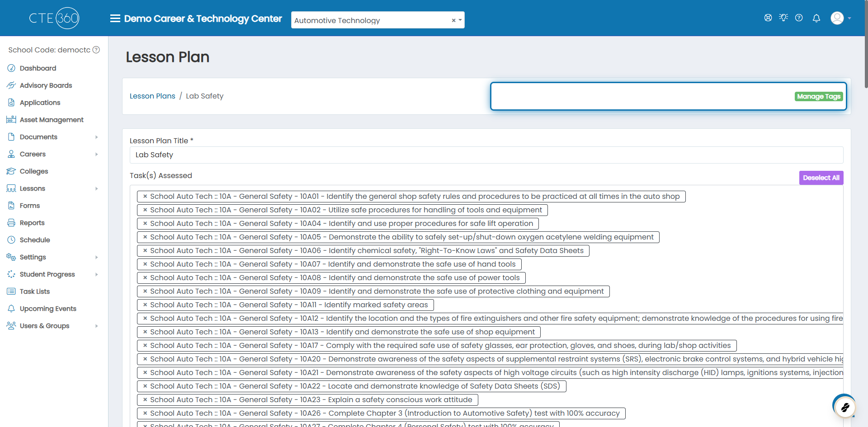Remove the 10A01 general shop safety task
The image size is (868, 427).
[145, 197]
